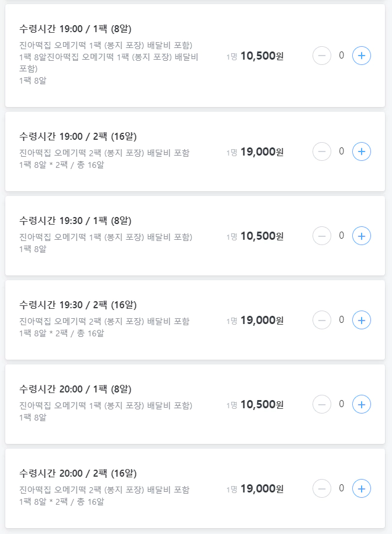Image resolution: width=392 pixels, height=534 pixels.
Task: Increase quantity for 19:30 1팩 (8알)
Action: [x=362, y=236]
